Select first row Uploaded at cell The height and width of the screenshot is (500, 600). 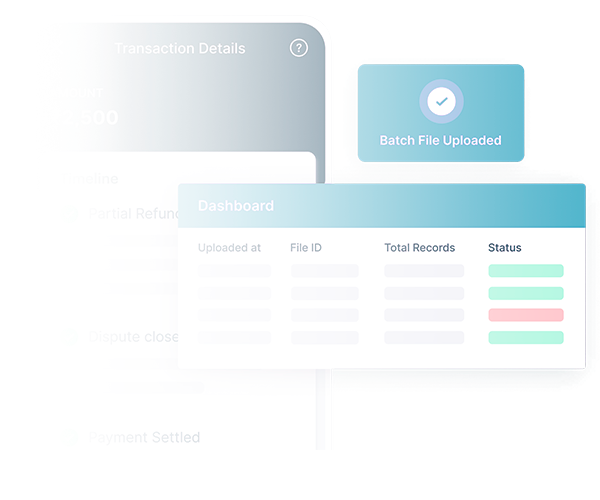(x=234, y=271)
